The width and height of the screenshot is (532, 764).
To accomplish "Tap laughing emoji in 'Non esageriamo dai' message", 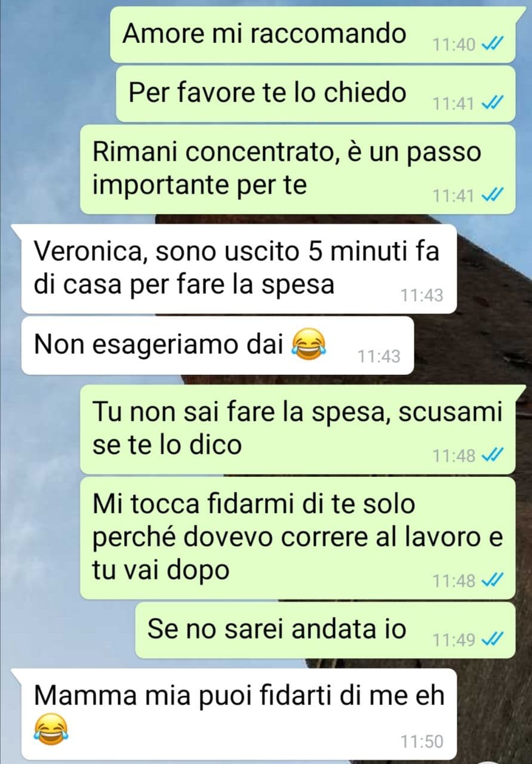I will click(x=305, y=346).
